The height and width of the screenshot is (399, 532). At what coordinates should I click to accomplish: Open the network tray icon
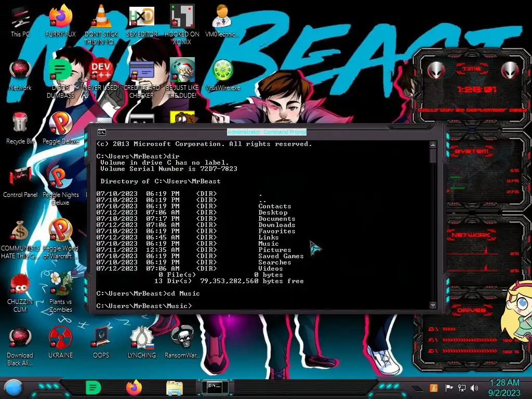[461, 388]
